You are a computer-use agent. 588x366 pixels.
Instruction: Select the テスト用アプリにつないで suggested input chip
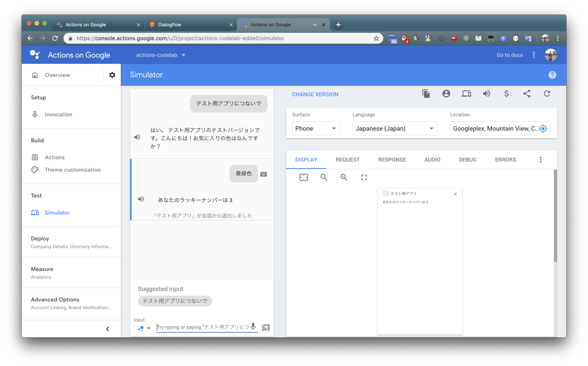175,301
